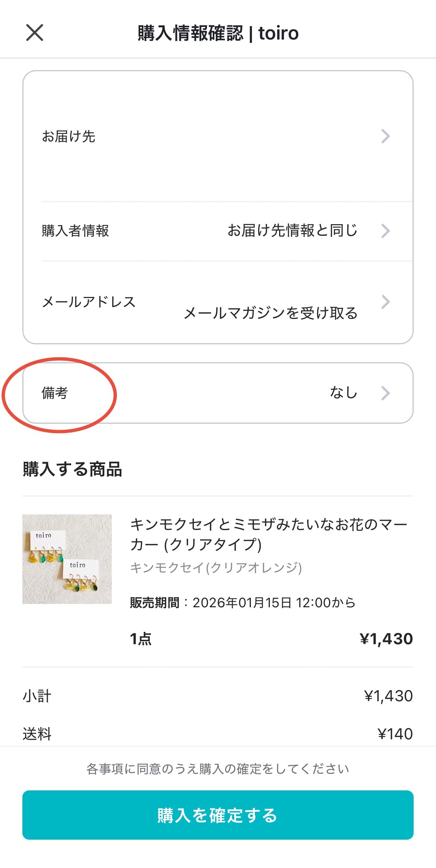Tap the お届け先情報と同じ value text
Image resolution: width=436 pixels, height=868 pixels.
pos(292,231)
